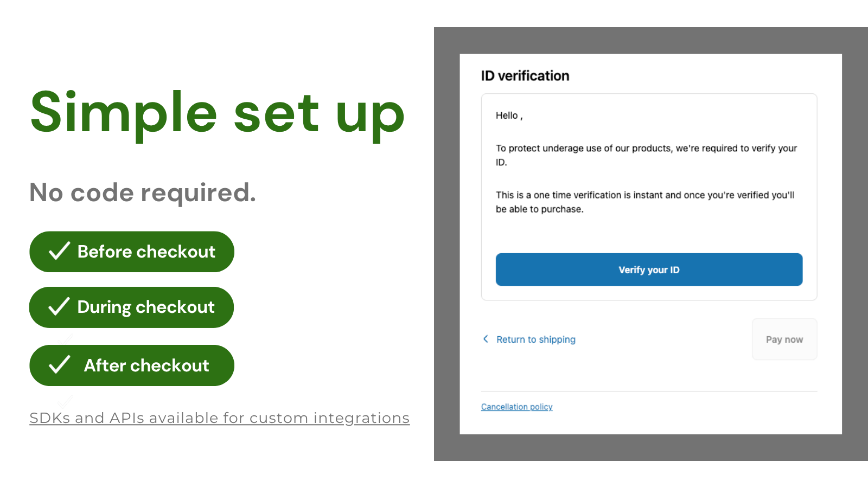Click the divider line above Cancellation policy
868x488 pixels.
649,391
